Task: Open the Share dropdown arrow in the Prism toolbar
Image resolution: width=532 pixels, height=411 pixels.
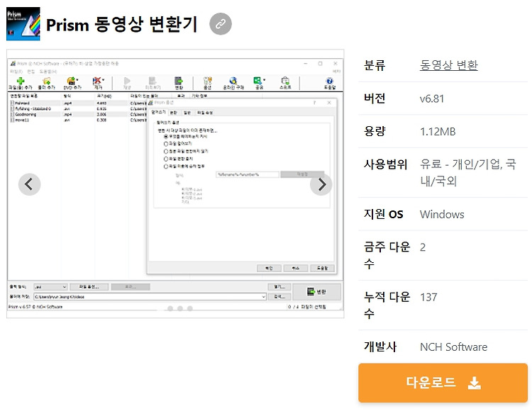Action: coord(264,80)
